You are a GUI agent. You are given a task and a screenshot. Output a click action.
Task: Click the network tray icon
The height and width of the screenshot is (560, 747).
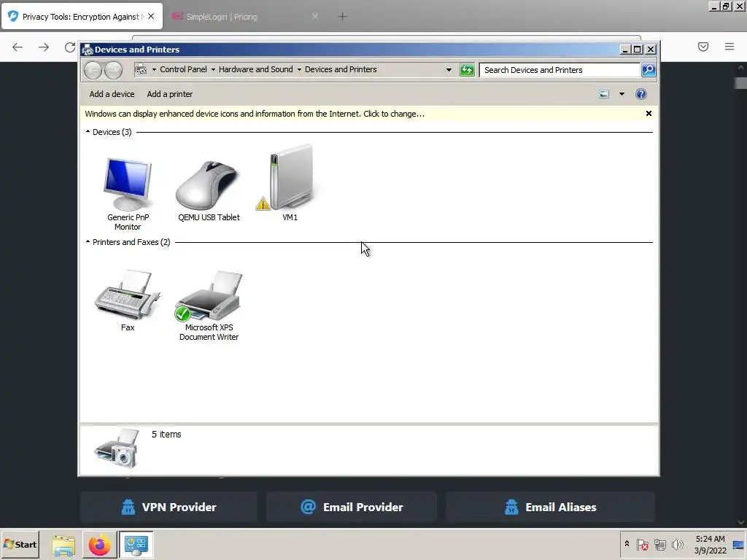point(660,544)
